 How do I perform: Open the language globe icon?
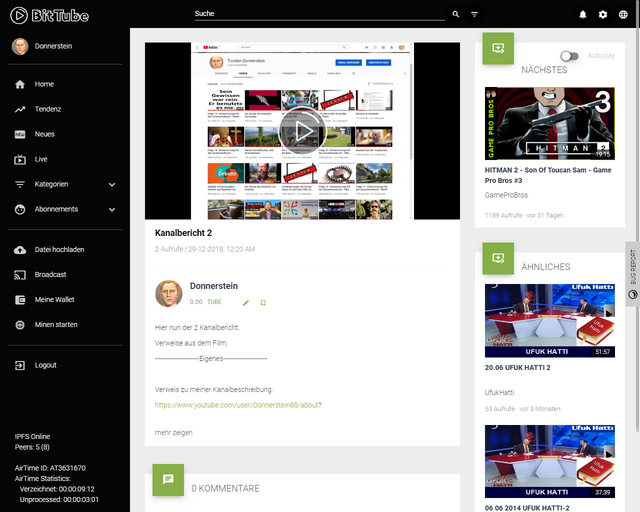(x=623, y=15)
